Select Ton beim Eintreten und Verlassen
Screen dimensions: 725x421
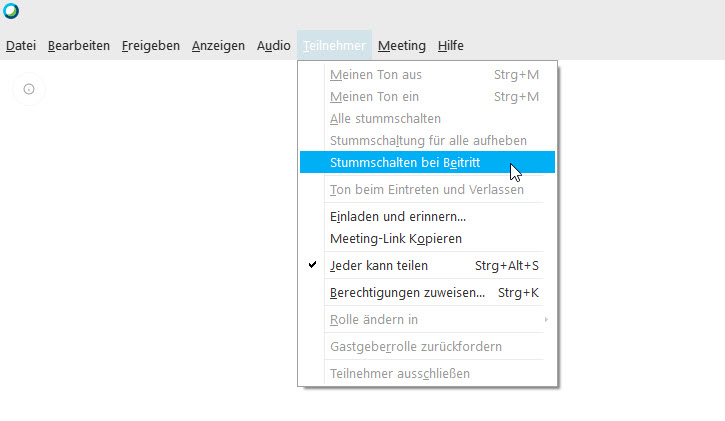pos(426,189)
